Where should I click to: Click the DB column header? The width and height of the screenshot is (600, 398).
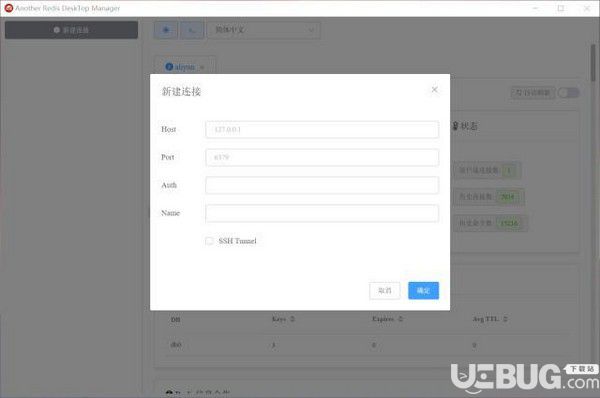[175, 319]
